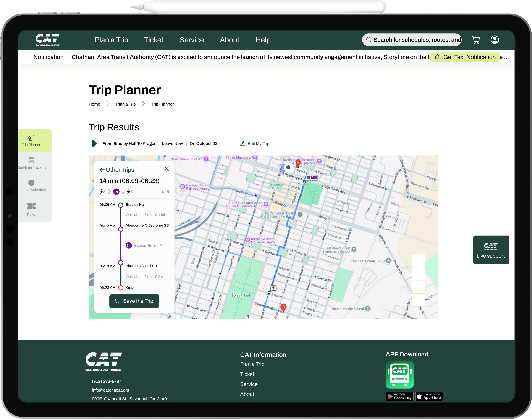Click the Georgia State Railroad Museum pin

pos(182,186)
